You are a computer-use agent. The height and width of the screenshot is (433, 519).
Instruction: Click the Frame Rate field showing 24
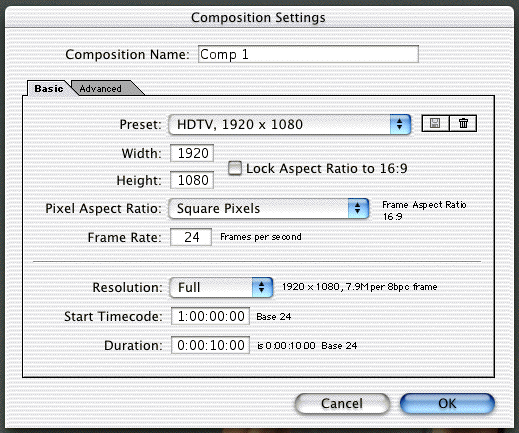(191, 237)
